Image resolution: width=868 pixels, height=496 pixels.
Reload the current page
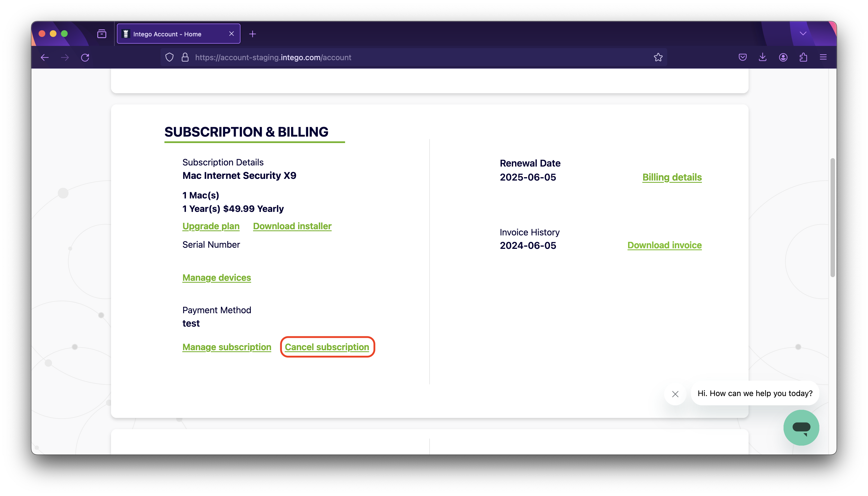85,57
